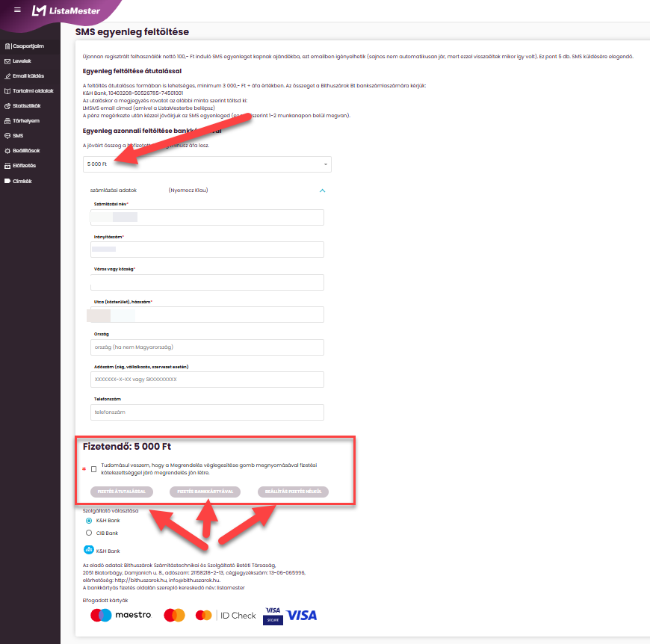Screen dimensions: 650x644
Task: Open the hamburger menu icon
Action: (x=17, y=10)
